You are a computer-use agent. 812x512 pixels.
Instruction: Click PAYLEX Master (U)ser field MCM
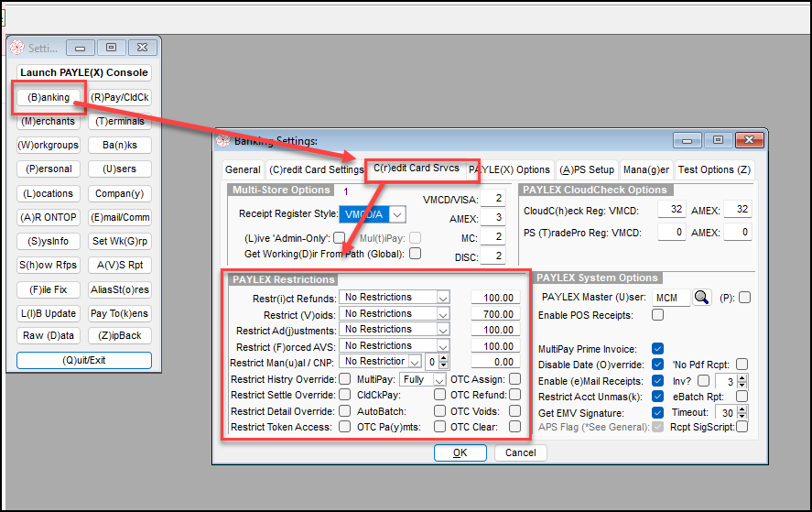(671, 298)
